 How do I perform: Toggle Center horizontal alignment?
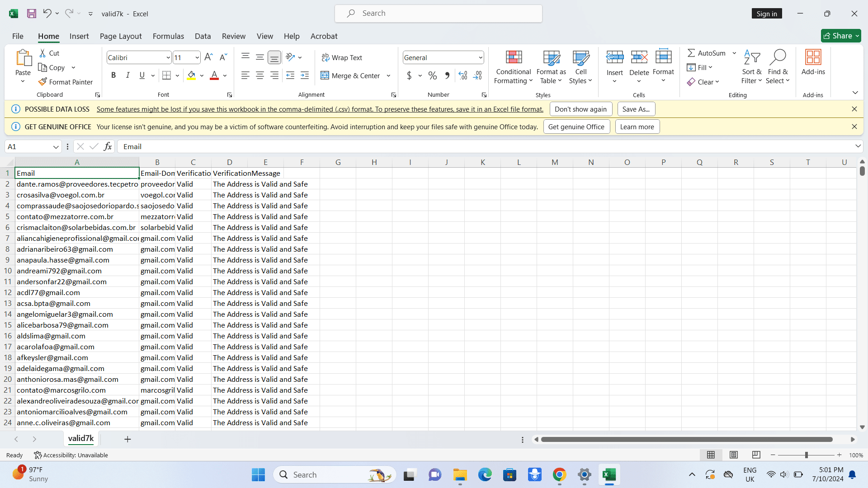(x=260, y=75)
